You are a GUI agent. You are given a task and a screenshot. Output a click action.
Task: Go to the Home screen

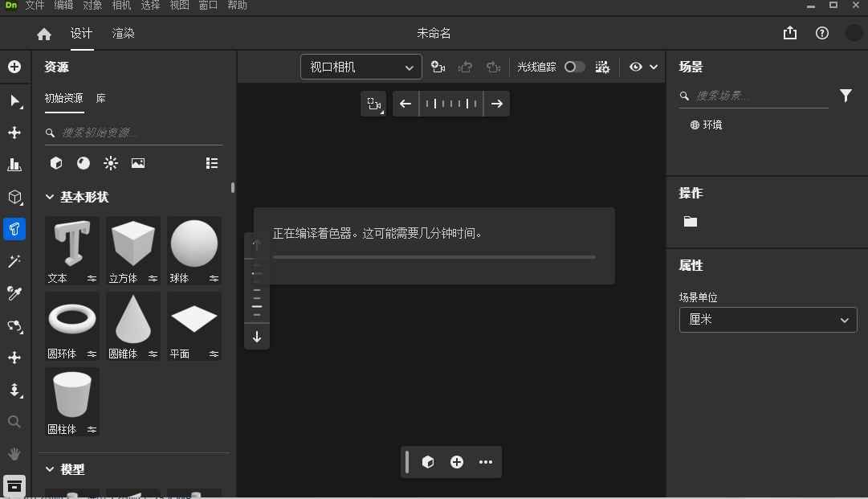pos(43,34)
